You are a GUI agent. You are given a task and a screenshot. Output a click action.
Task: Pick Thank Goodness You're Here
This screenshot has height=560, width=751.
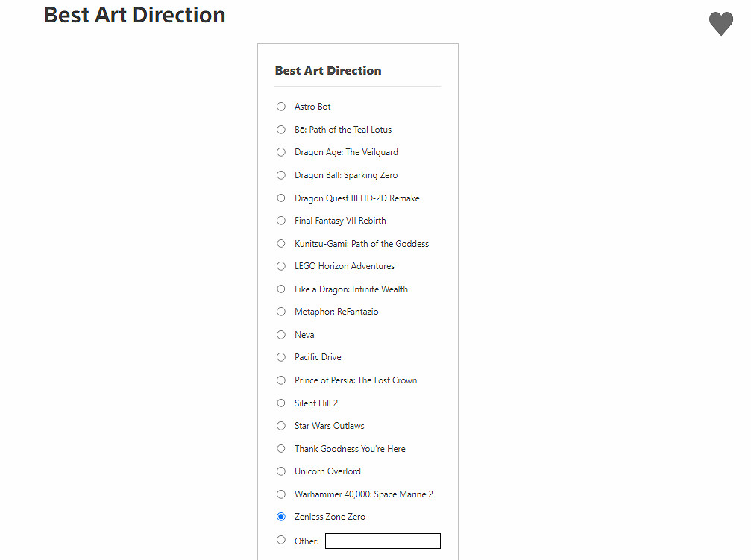(281, 449)
